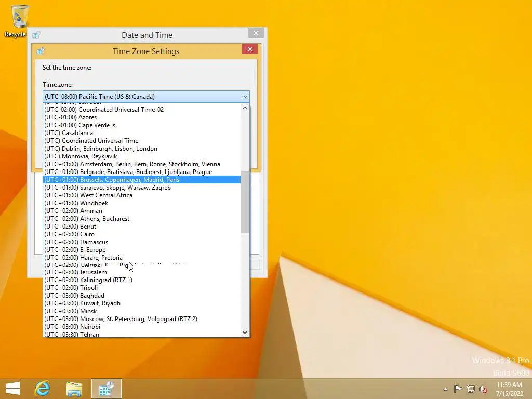Click the list scroll down arrow
Screen dimensions: 532x399
(x=245, y=332)
